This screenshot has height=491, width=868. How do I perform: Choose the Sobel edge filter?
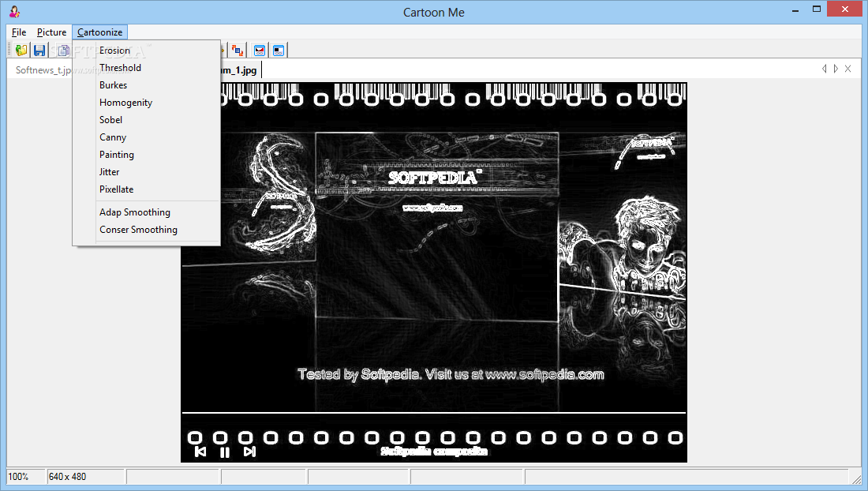[x=146, y=119]
